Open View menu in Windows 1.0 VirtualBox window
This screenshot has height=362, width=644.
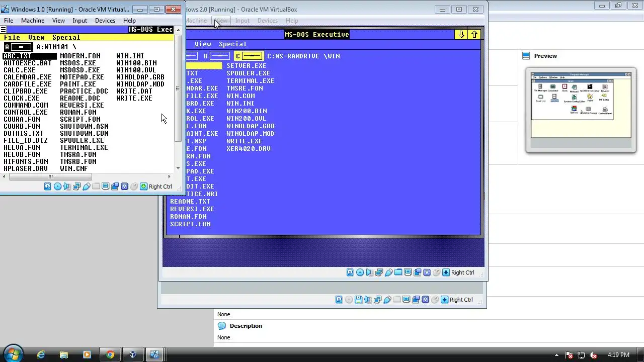click(58, 21)
